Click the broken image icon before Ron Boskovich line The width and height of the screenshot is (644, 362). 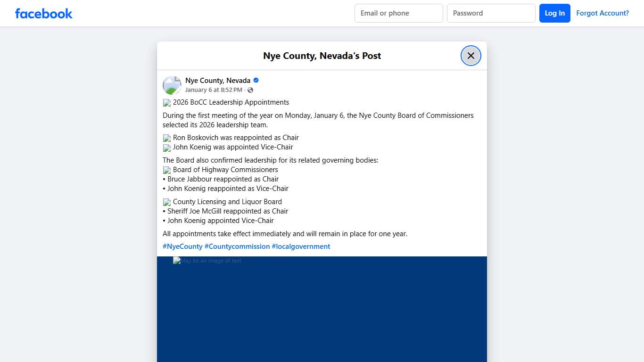tap(167, 138)
